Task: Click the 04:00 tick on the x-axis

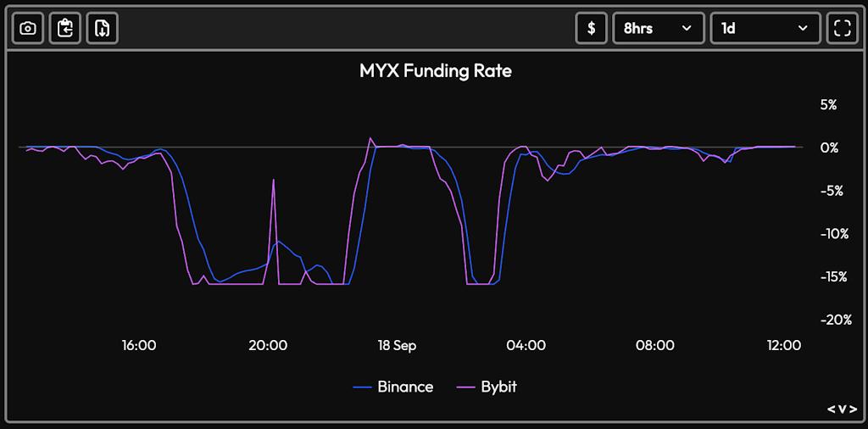Action: coord(526,345)
